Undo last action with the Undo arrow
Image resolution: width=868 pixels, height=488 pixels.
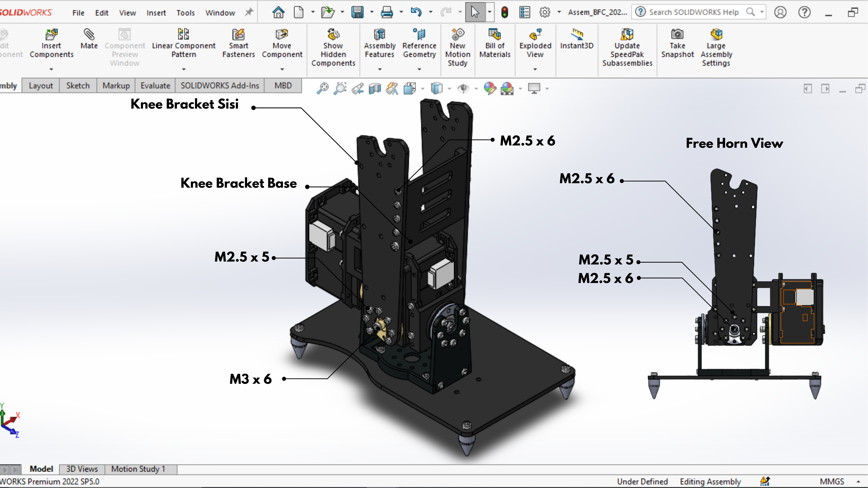[416, 12]
